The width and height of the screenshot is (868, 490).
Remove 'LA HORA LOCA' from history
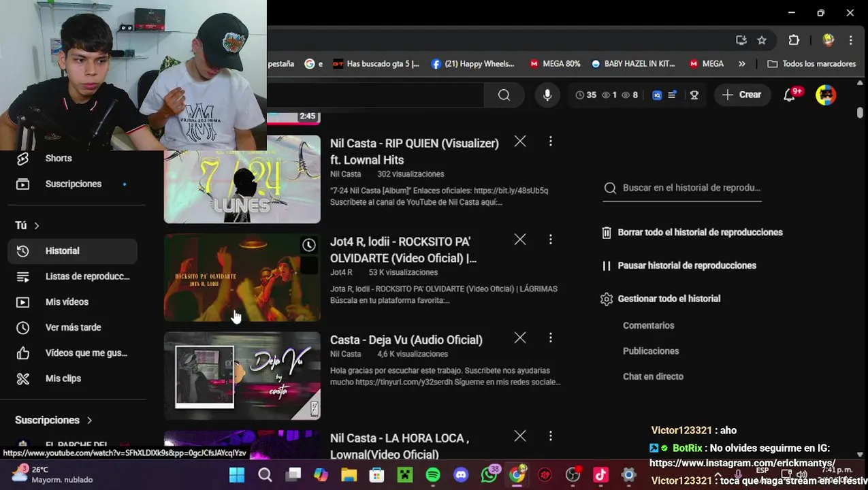[520, 436]
